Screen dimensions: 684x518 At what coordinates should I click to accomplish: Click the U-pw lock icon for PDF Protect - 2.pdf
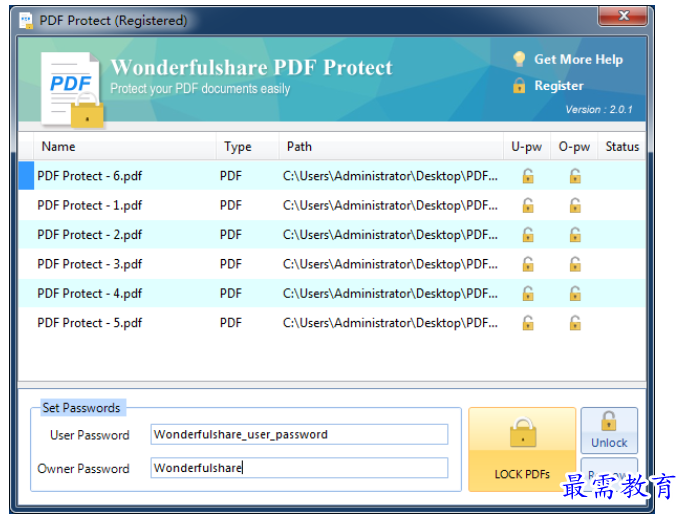pos(528,235)
